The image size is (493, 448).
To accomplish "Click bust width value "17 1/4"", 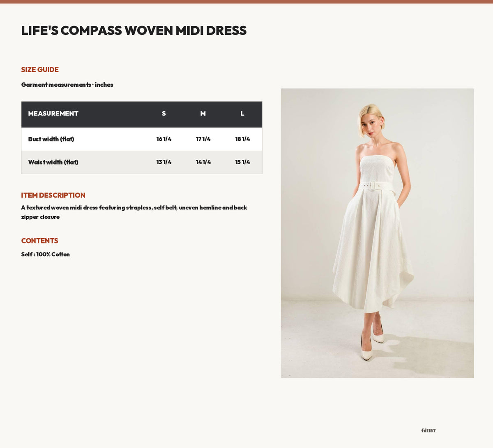I will click(203, 139).
